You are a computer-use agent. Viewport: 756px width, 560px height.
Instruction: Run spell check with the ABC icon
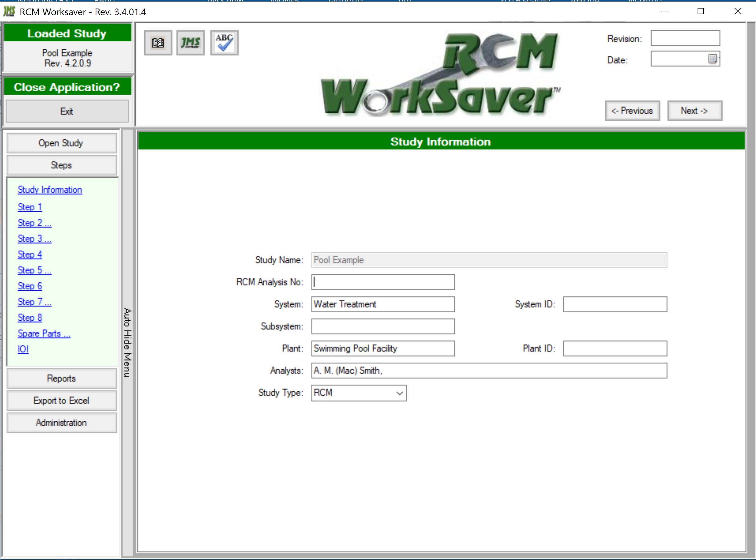(224, 42)
